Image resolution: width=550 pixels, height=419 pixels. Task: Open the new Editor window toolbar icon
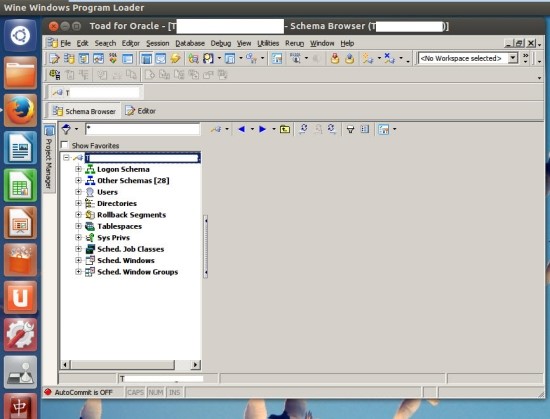tap(54, 59)
